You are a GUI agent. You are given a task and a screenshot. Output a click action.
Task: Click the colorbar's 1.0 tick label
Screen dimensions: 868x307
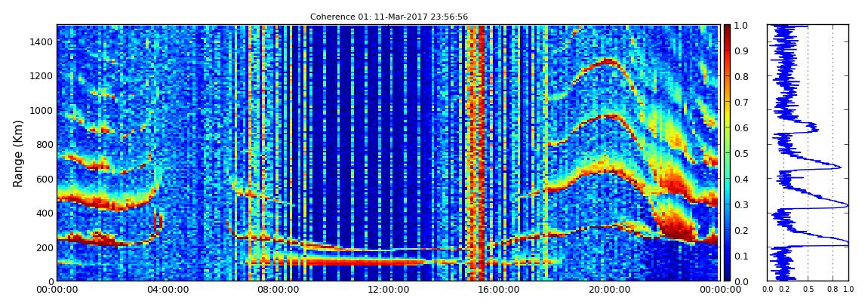pos(740,26)
